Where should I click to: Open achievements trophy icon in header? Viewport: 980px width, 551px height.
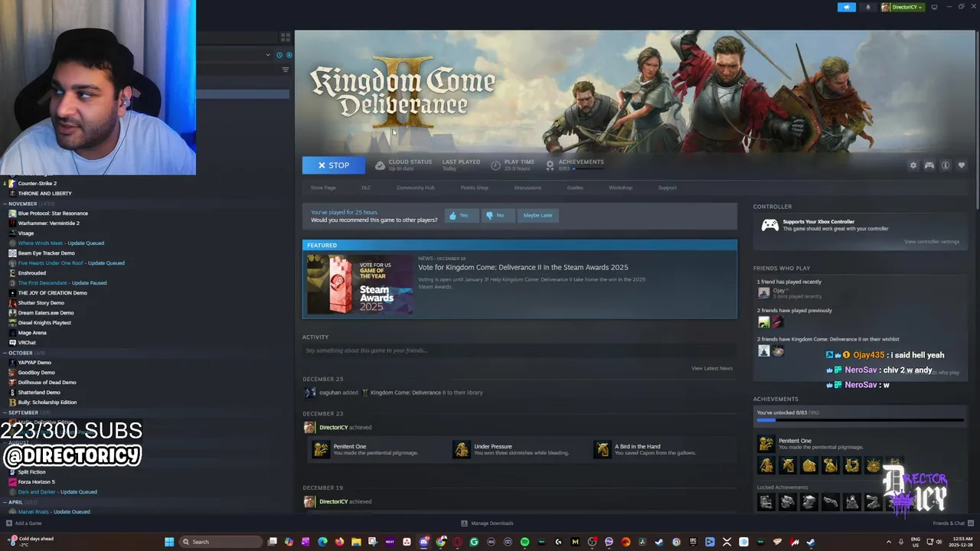coord(550,165)
